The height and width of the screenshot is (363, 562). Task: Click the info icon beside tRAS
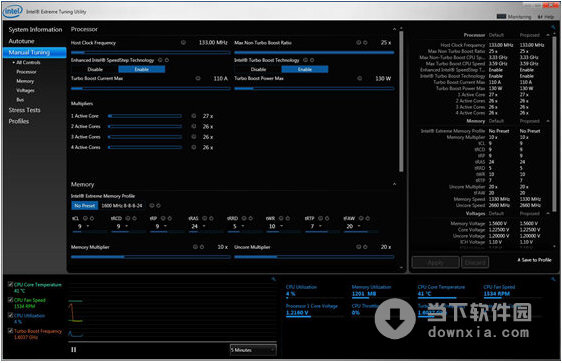205,218
